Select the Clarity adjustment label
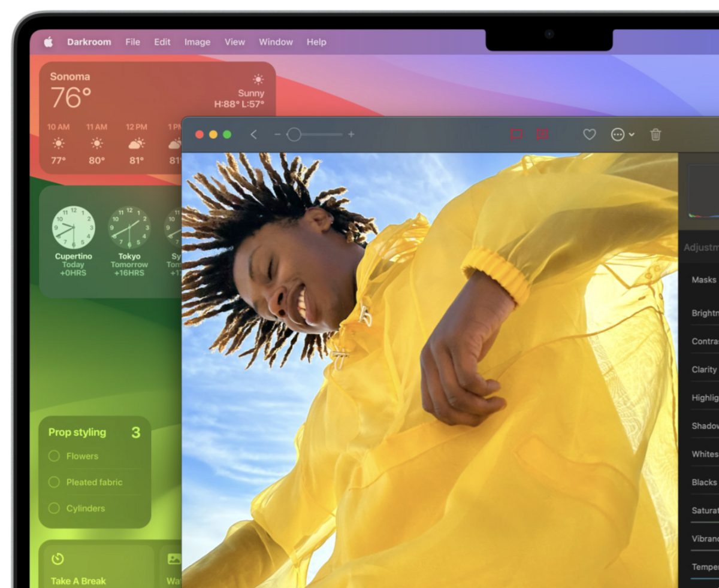719x588 pixels. (x=704, y=369)
